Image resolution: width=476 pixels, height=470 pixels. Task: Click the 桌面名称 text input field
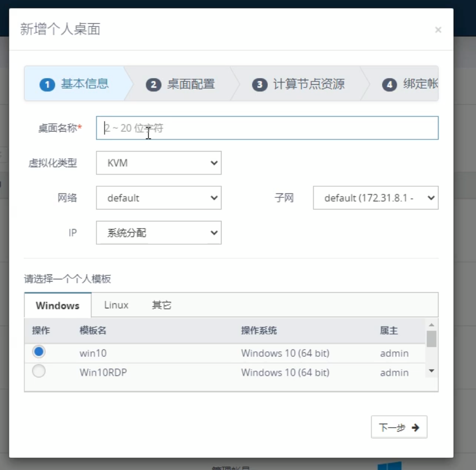(x=267, y=128)
